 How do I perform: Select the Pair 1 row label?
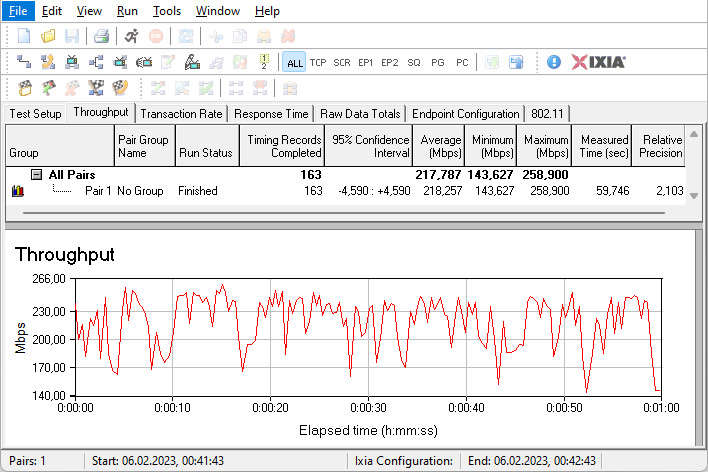(98, 191)
